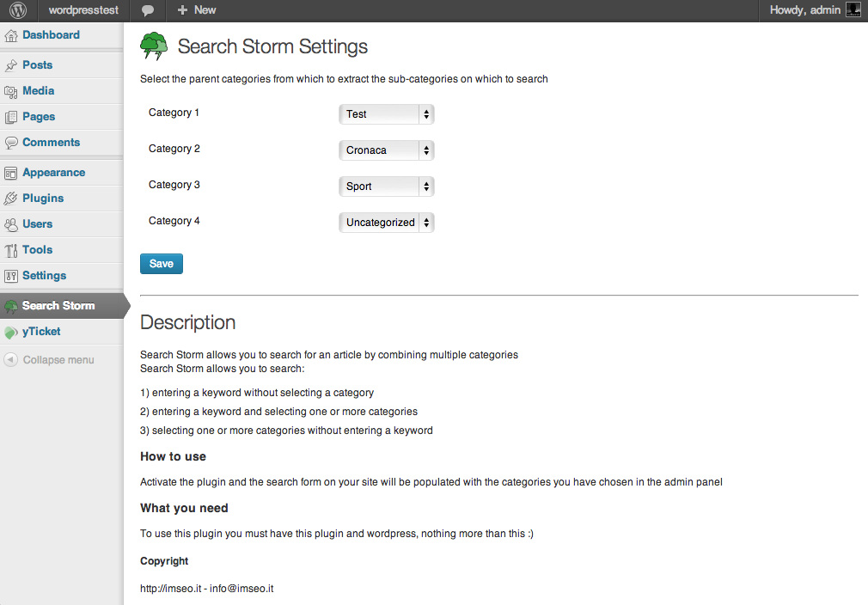Click the How to use heading

174,456
